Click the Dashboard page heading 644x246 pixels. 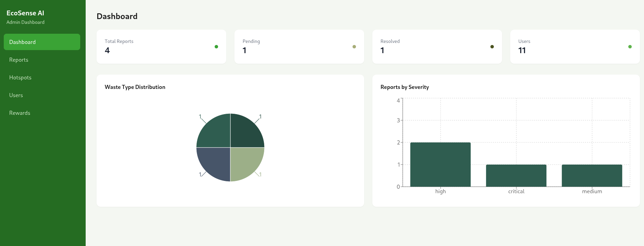[117, 16]
